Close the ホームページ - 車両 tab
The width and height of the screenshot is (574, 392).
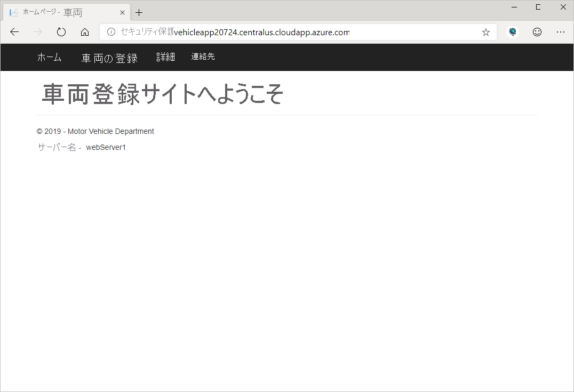click(122, 13)
